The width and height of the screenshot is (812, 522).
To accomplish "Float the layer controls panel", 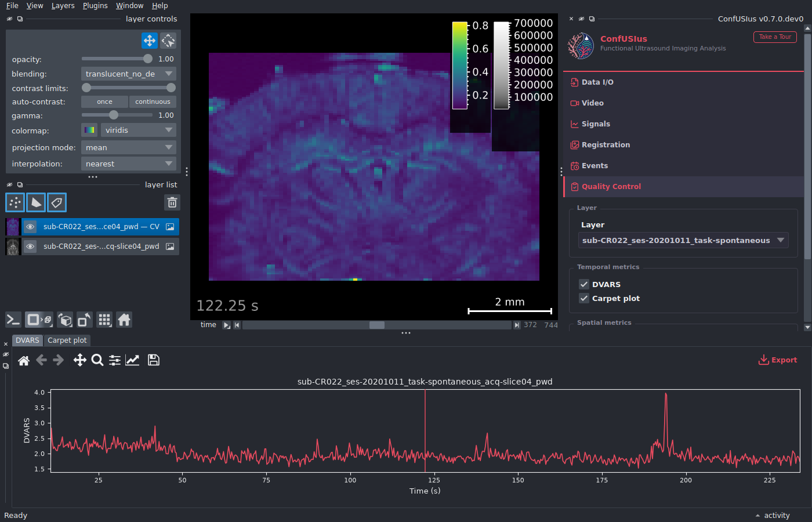I will (20, 19).
